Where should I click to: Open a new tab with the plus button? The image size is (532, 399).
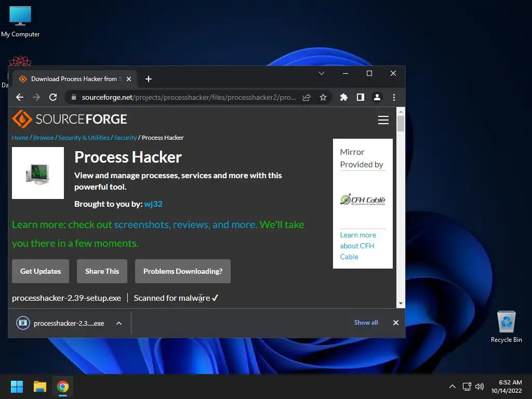(148, 79)
